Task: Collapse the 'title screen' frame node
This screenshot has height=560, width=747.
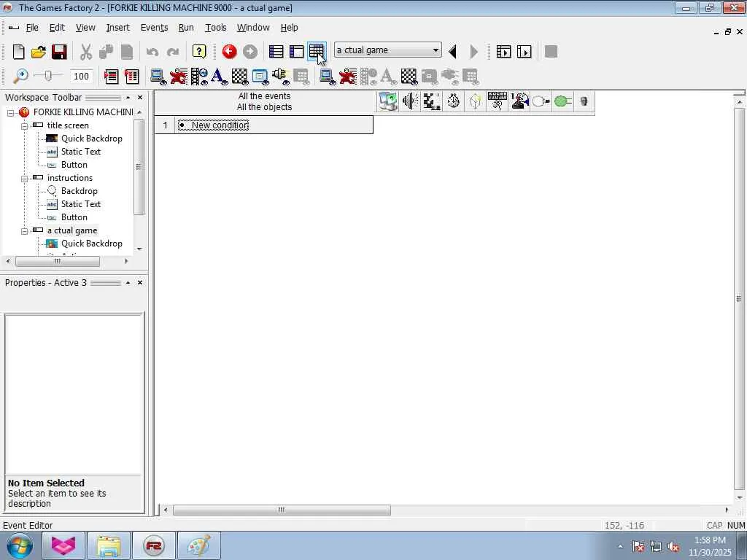Action: pos(24,125)
